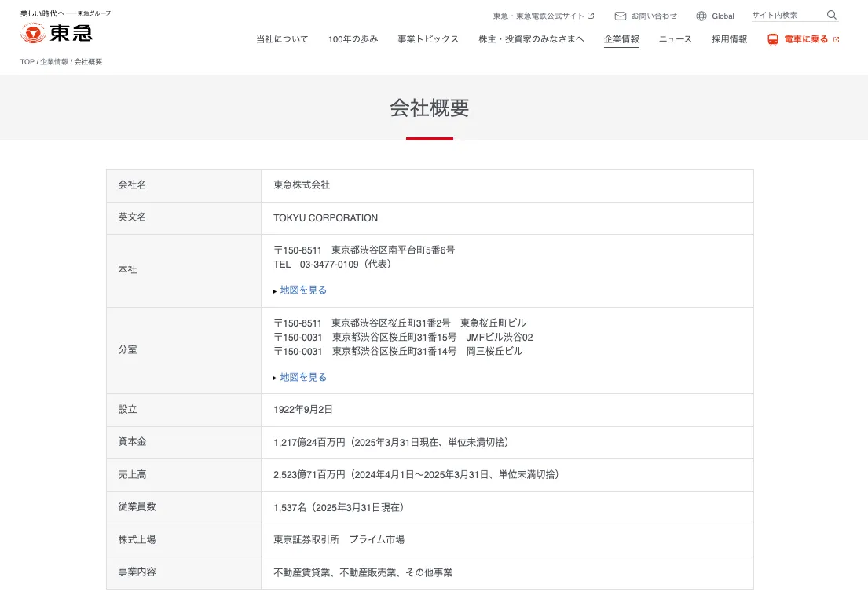Select the underlined 企業情報 nav item
Screen dimensions: 868x599
tap(621, 38)
